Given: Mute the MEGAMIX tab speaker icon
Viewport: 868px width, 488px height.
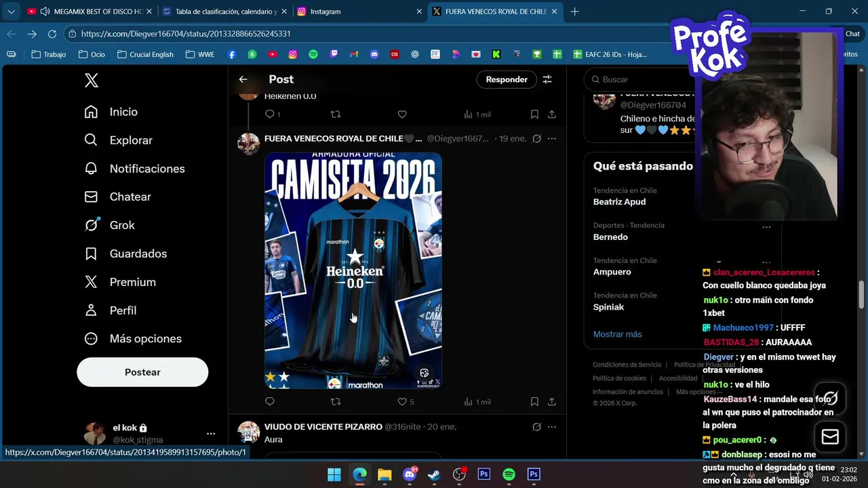Looking at the screenshot, I should 45,12.
